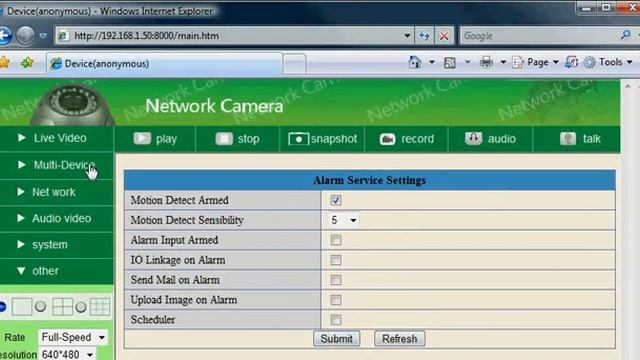The height and width of the screenshot is (360, 640).
Task: Open the Favorites star icon
Action: 4,62
